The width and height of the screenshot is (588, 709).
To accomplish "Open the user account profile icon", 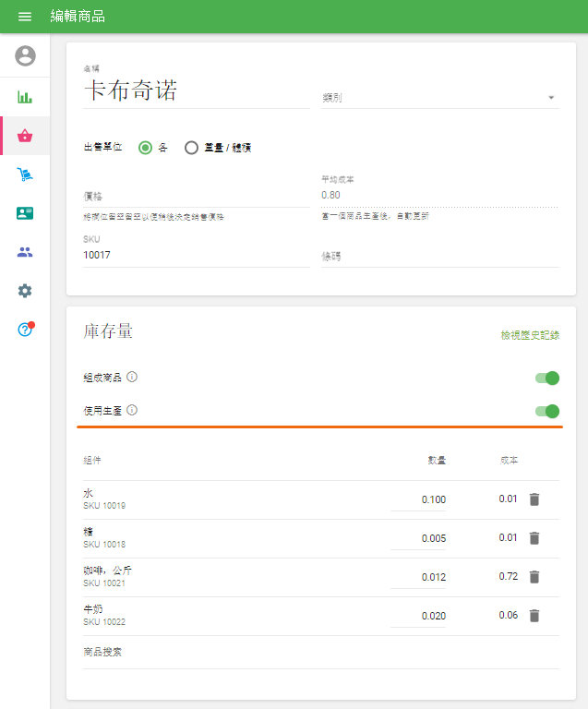I will click(25, 55).
